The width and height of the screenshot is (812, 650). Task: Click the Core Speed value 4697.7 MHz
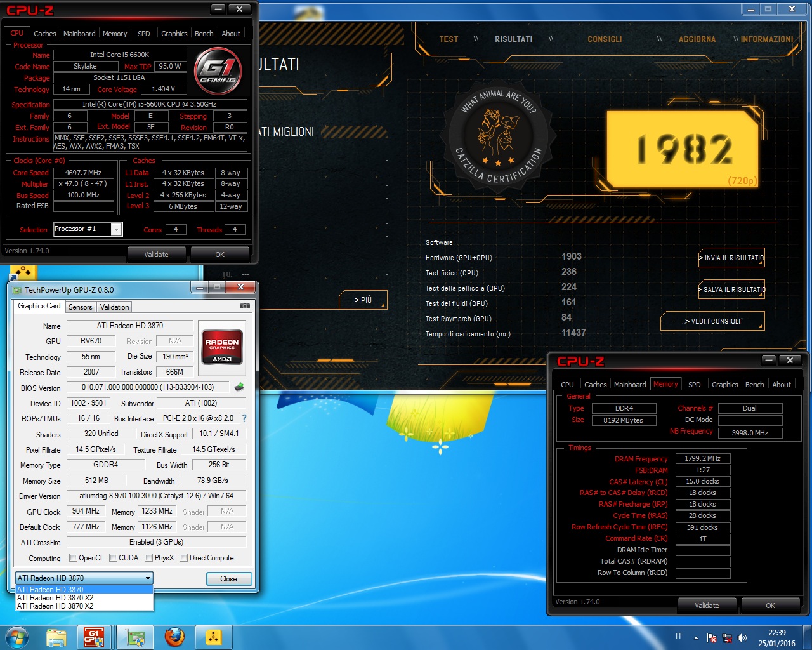click(x=83, y=173)
